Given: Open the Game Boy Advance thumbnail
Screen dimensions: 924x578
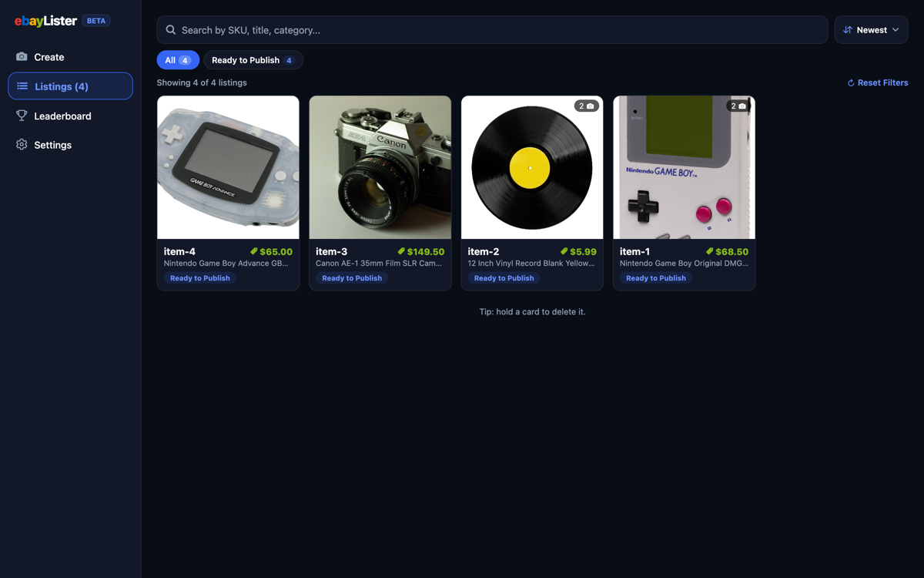Looking at the screenshot, I should (x=228, y=167).
